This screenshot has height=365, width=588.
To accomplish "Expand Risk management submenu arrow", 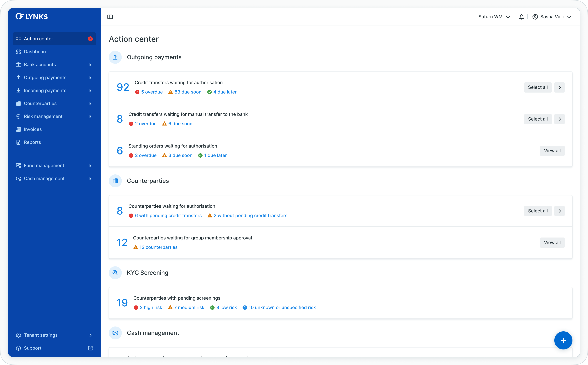I will pyautogui.click(x=90, y=117).
